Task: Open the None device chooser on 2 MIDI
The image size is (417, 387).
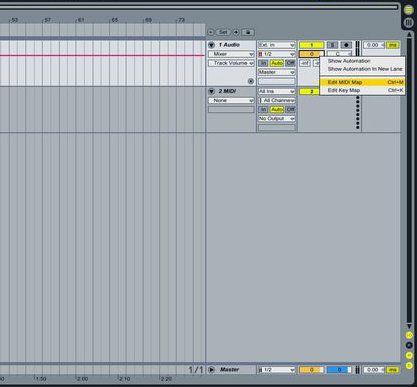Action: [x=231, y=100]
